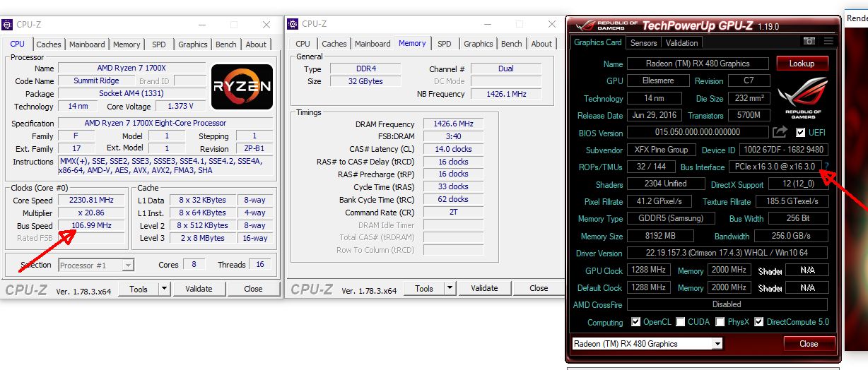The image size is (868, 370).
Task: Toggle the DirectCompute 5.0 checkbox
Action: tap(759, 322)
